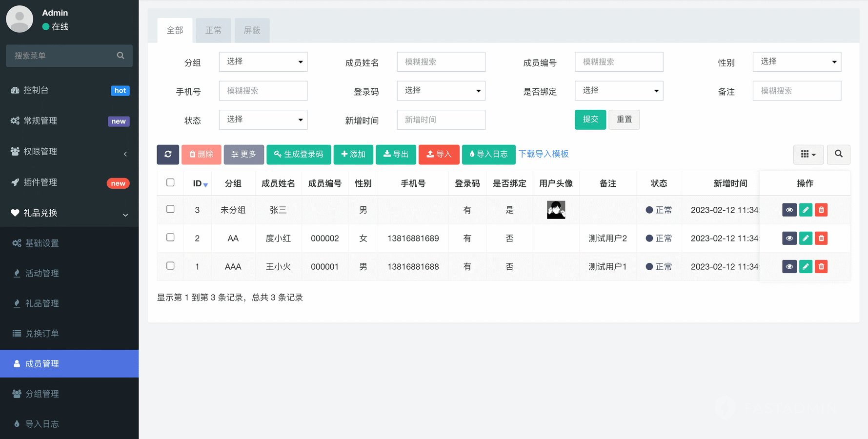Tick the select-all checkbox in table header
The image size is (868, 439).
pyautogui.click(x=170, y=182)
